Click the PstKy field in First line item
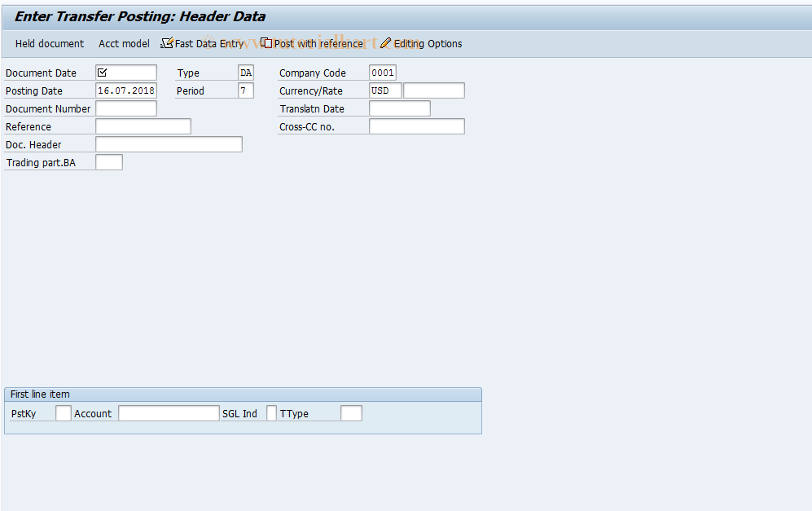The image size is (812, 511). tap(63, 412)
